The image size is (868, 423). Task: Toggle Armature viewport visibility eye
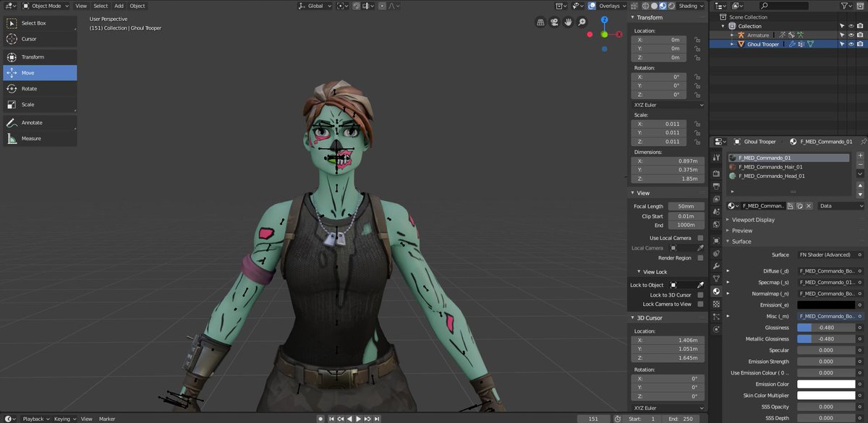tap(851, 35)
